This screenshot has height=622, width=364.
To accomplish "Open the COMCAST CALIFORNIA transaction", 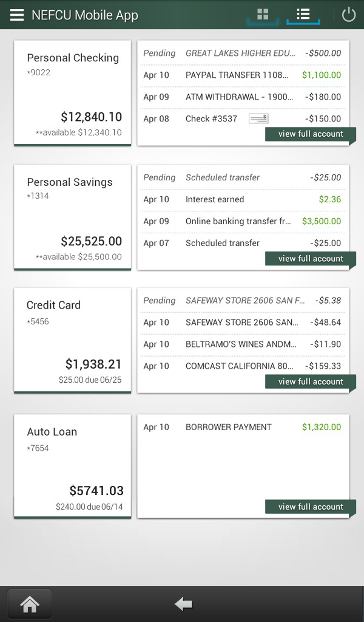I will (x=243, y=366).
